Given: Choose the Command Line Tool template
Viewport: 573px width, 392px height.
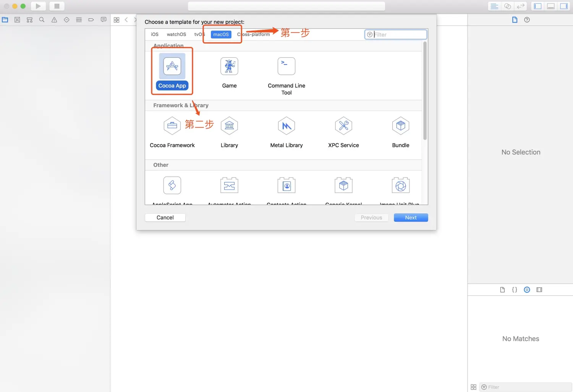Looking at the screenshot, I should point(286,76).
